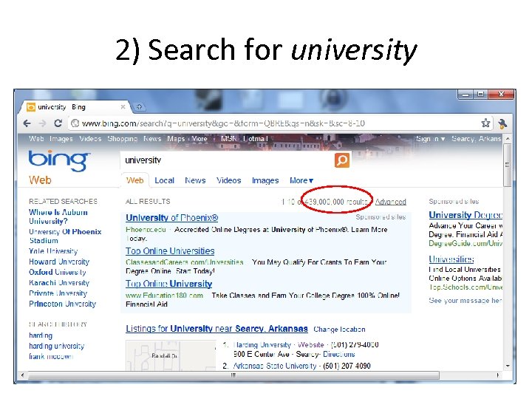This screenshot has height=399, width=532.
Task: Switch to the Videos search tab
Action: 228,180
